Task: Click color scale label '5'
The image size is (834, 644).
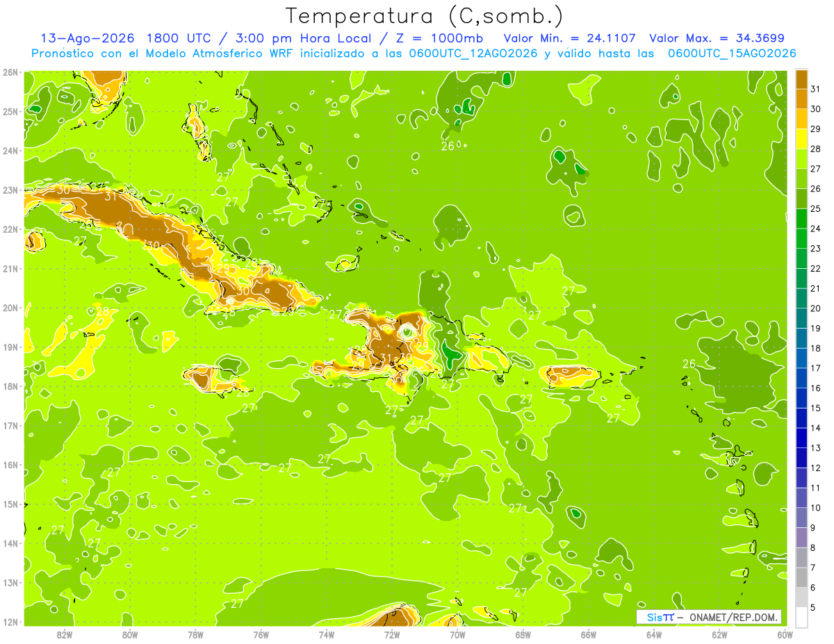Action: (813, 607)
